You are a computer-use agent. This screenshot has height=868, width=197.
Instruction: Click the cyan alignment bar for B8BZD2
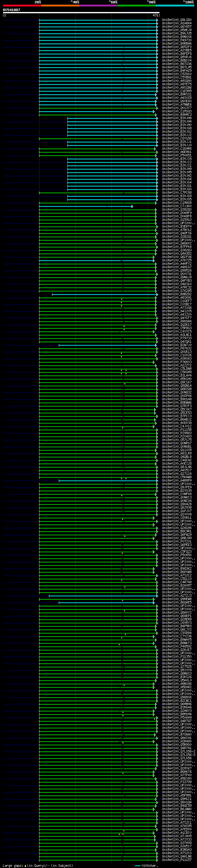(x=105, y=294)
